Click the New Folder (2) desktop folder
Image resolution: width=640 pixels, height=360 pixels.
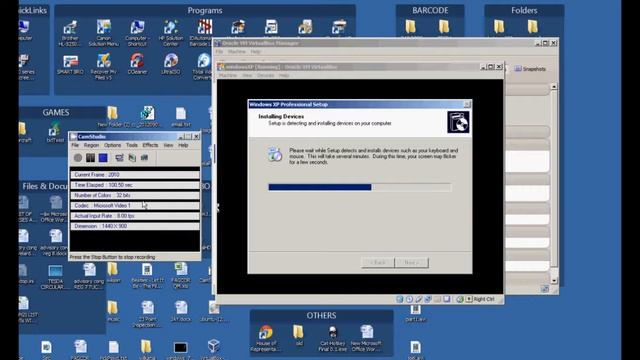tap(113, 117)
